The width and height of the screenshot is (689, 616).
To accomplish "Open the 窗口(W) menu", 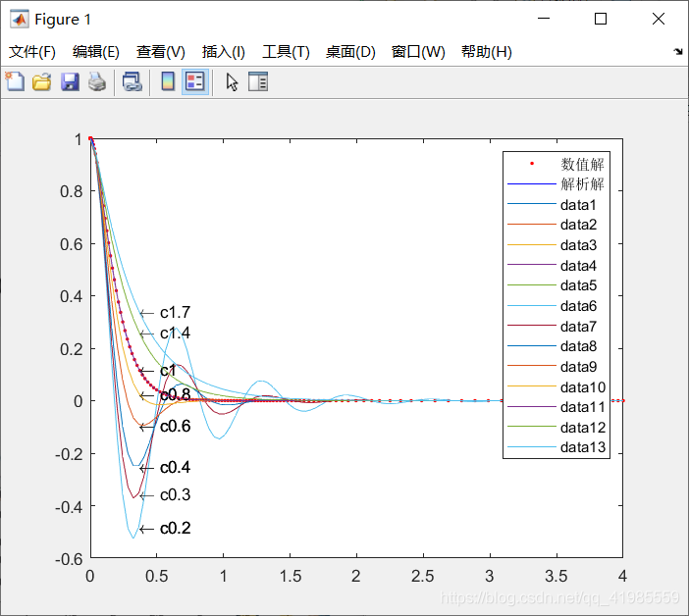I will (x=418, y=52).
